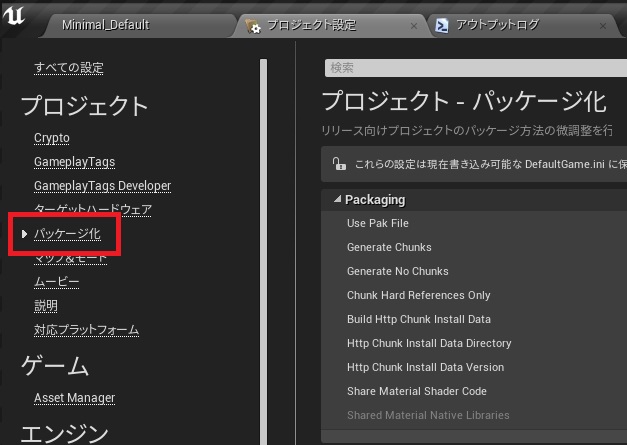Screen dimensions: 627x445
Task: Open GameplayTags Developer settings
Action: (x=102, y=186)
